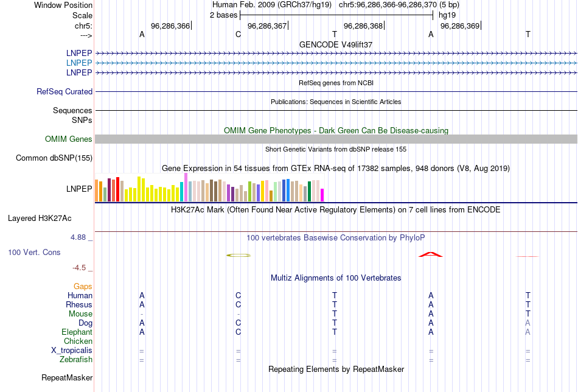This screenshot has width=578, height=392.
Task: Click the Chicken species label
Action: pos(78,341)
